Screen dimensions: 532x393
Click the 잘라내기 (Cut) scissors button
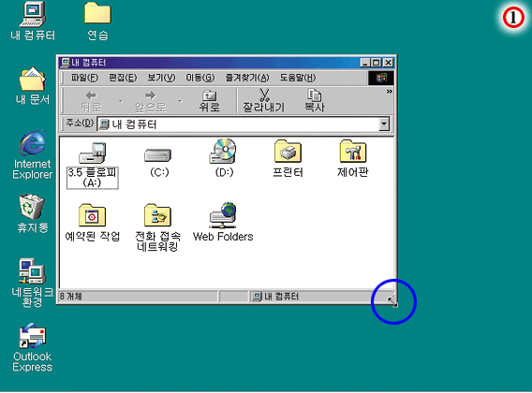pos(263,101)
